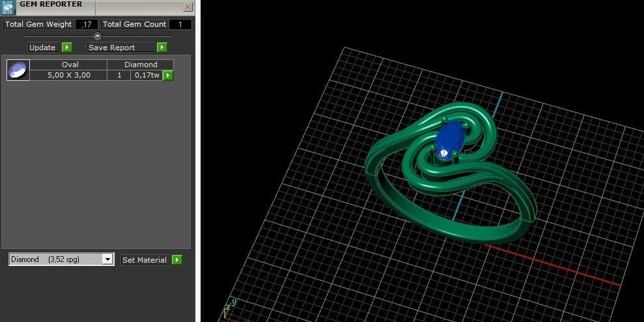Click the Total Gem Count label
This screenshot has height=322, width=644.
tap(134, 24)
